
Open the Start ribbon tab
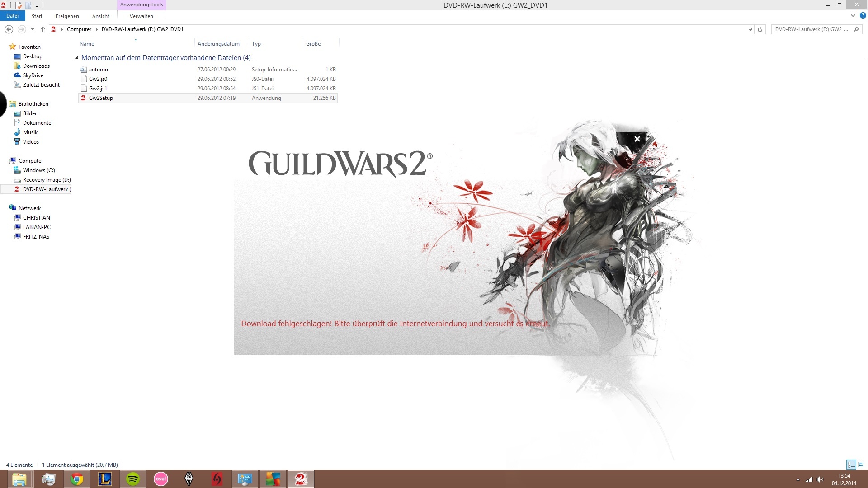pos(37,16)
